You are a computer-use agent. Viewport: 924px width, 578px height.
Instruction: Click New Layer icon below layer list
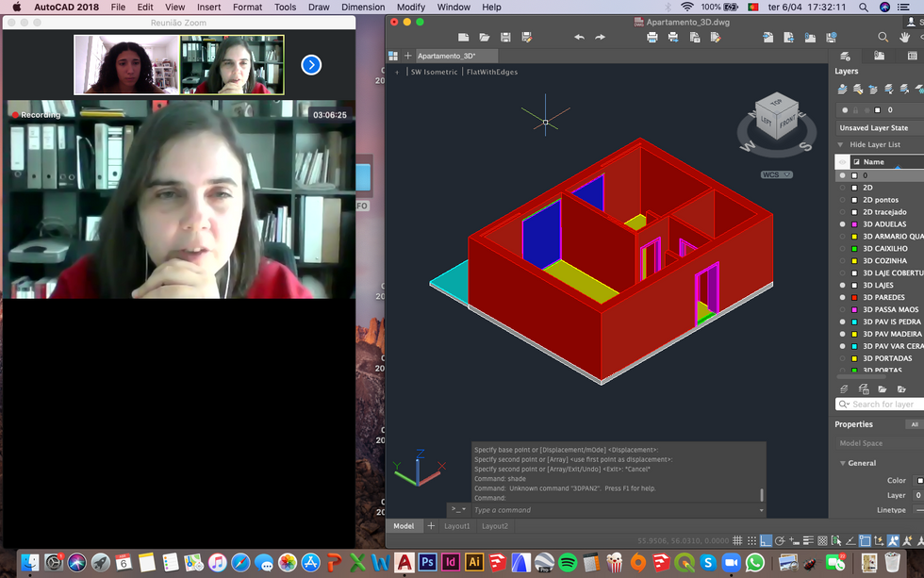(844, 388)
